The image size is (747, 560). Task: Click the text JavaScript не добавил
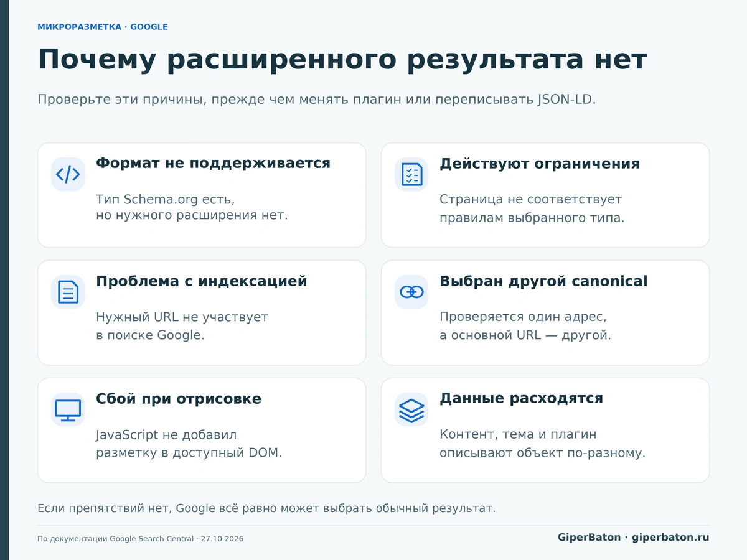pos(166,435)
